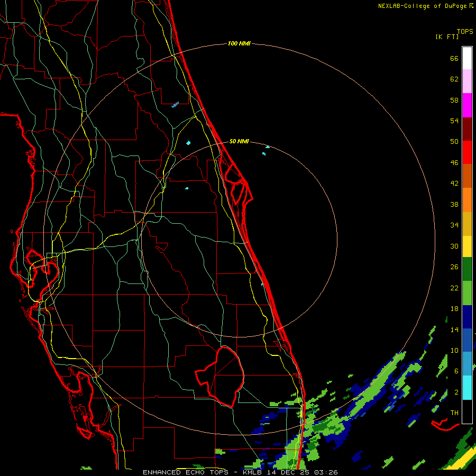Click the legend value '2'
The width and height of the screenshot is (476, 476).
pyautogui.click(x=456, y=392)
